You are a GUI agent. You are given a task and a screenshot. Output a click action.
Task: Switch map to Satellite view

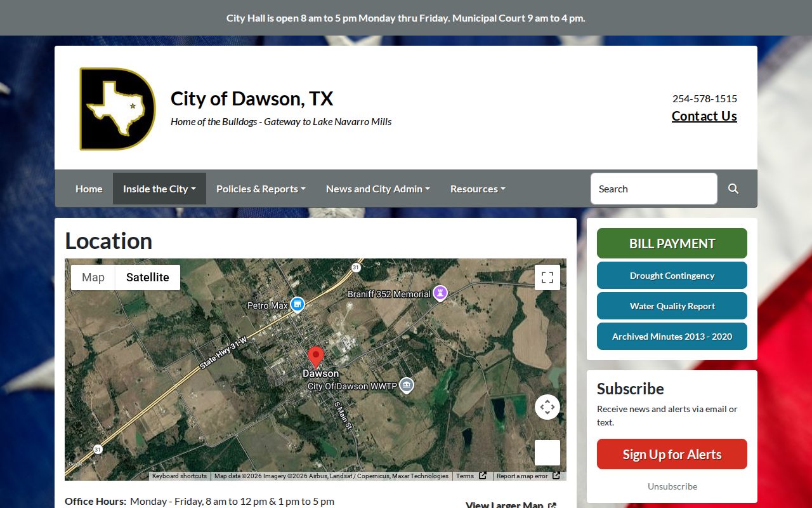[x=148, y=277]
